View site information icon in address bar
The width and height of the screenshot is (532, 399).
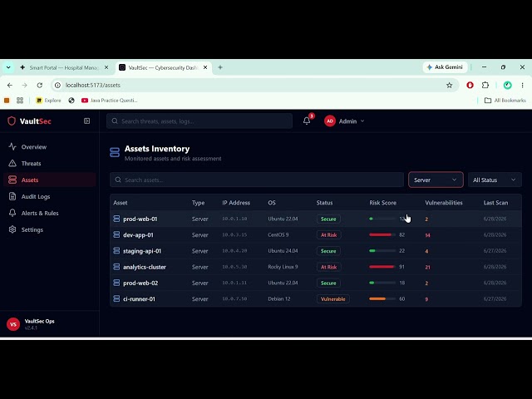(57, 85)
